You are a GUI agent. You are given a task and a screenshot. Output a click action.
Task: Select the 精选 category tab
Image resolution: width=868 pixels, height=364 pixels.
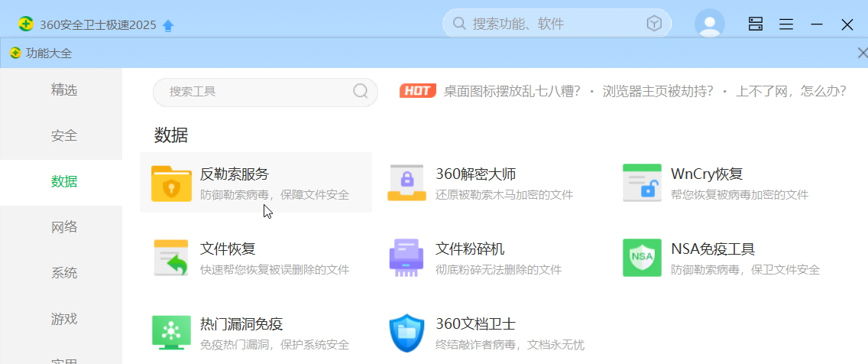pos(61,89)
